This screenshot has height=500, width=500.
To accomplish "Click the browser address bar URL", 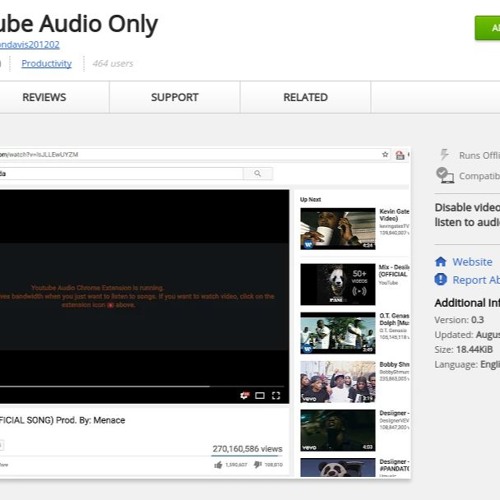I will coord(39,154).
